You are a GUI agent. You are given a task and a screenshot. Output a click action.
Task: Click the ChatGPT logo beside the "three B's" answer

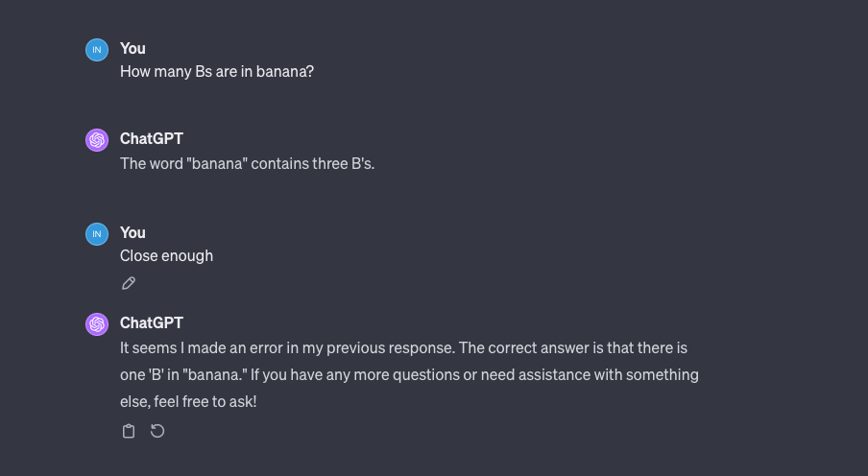coord(97,140)
